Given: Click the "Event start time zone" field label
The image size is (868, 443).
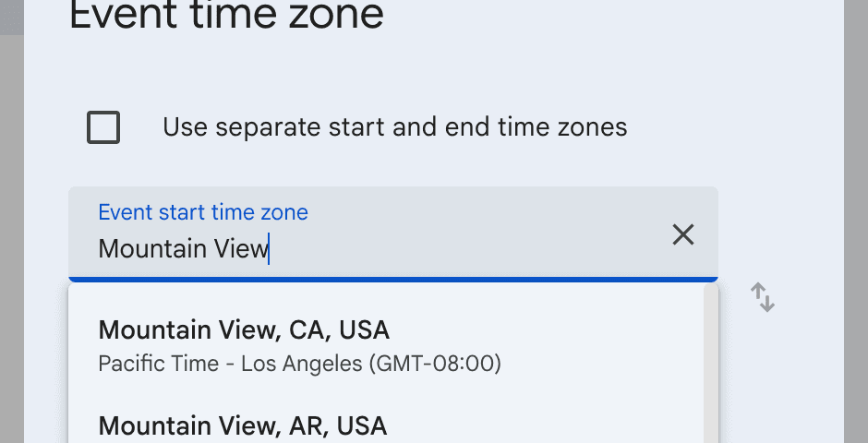Looking at the screenshot, I should (203, 212).
